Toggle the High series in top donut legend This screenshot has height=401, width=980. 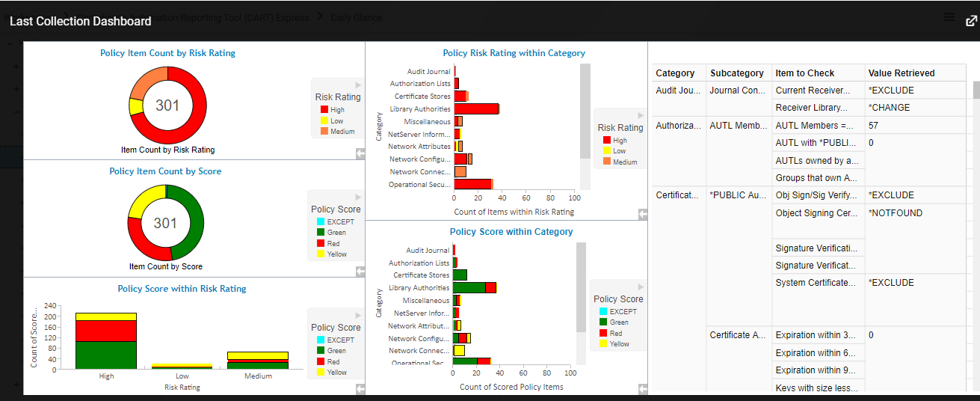pyautogui.click(x=331, y=110)
